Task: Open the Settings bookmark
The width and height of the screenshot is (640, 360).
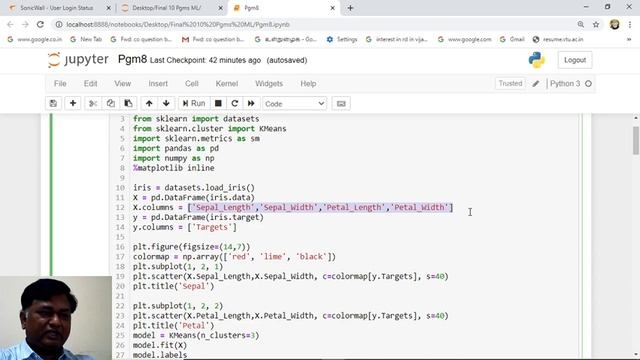Action: coord(342,39)
